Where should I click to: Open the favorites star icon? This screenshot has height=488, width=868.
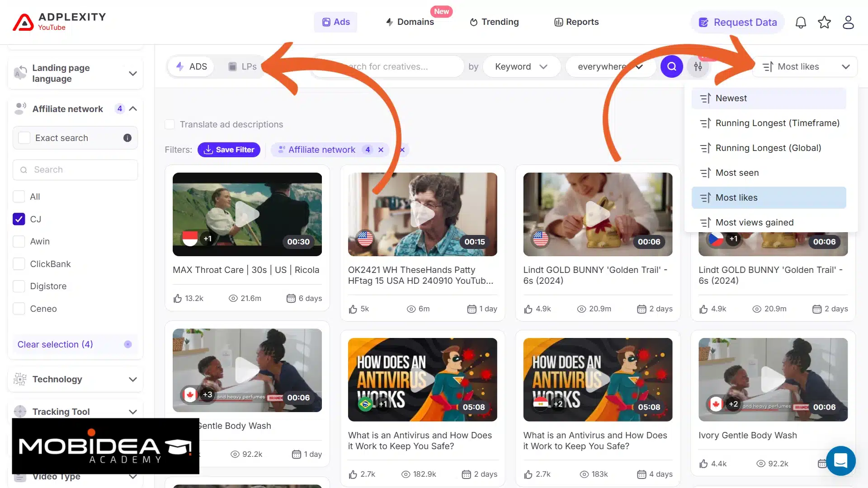point(824,22)
